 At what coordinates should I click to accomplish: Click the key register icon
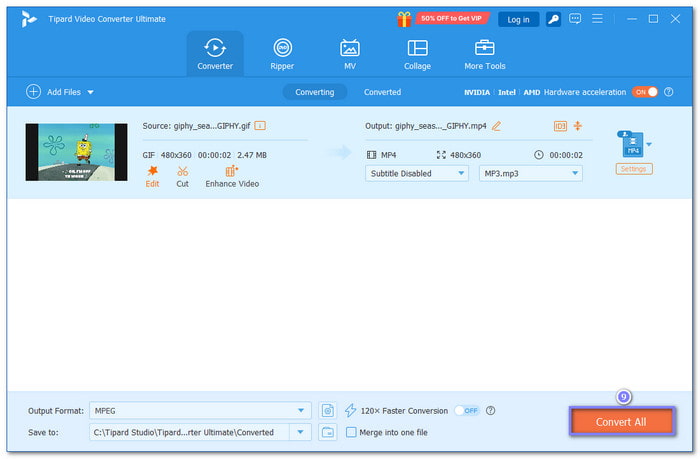555,19
